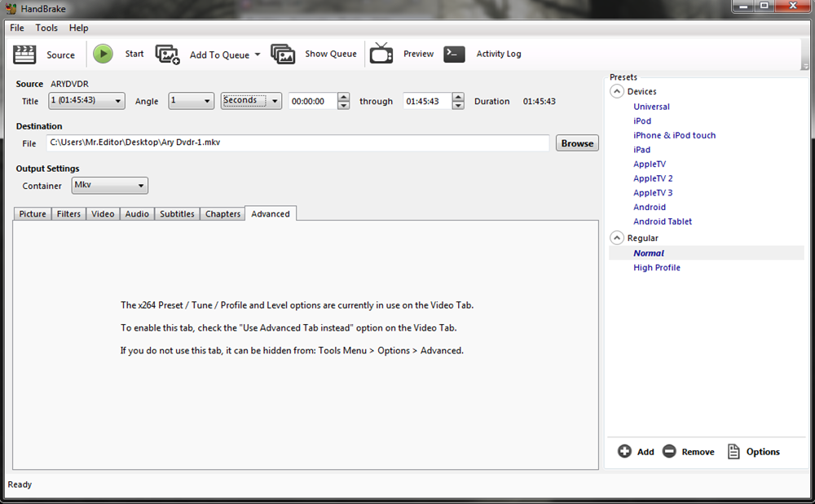Switch to the Filters tab

click(68, 214)
